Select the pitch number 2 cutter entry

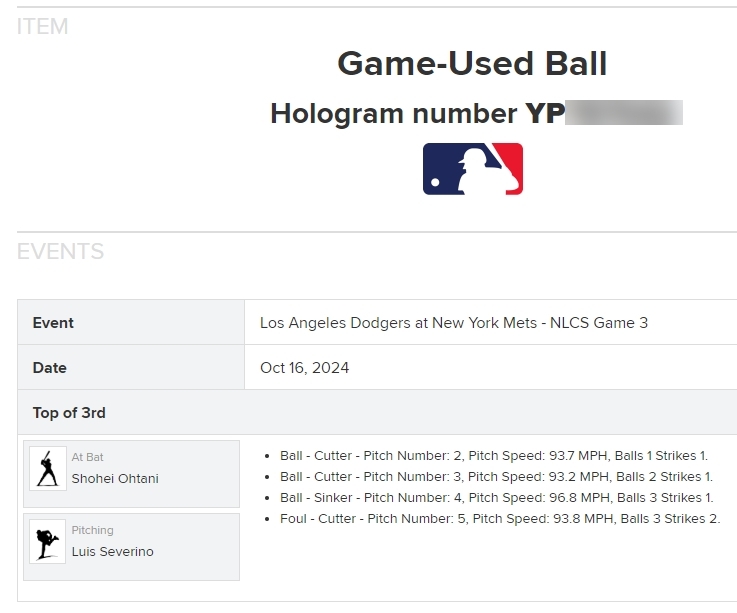click(x=494, y=456)
